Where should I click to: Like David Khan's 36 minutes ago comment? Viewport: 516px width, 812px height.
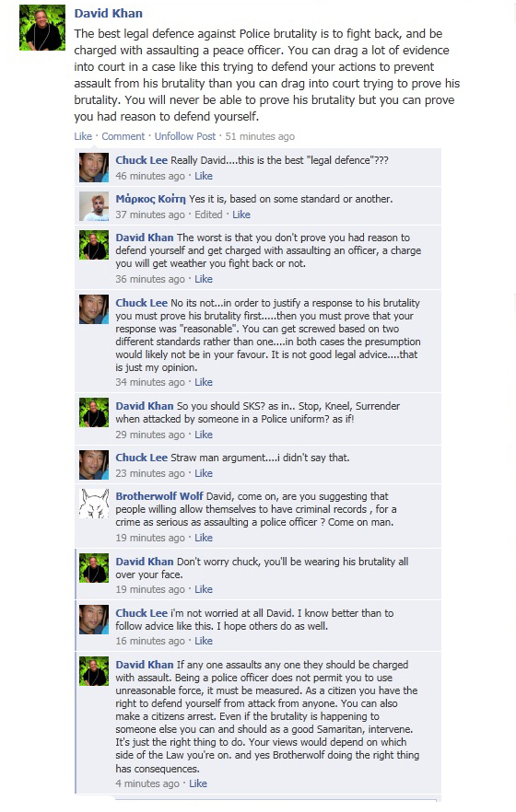204,279
